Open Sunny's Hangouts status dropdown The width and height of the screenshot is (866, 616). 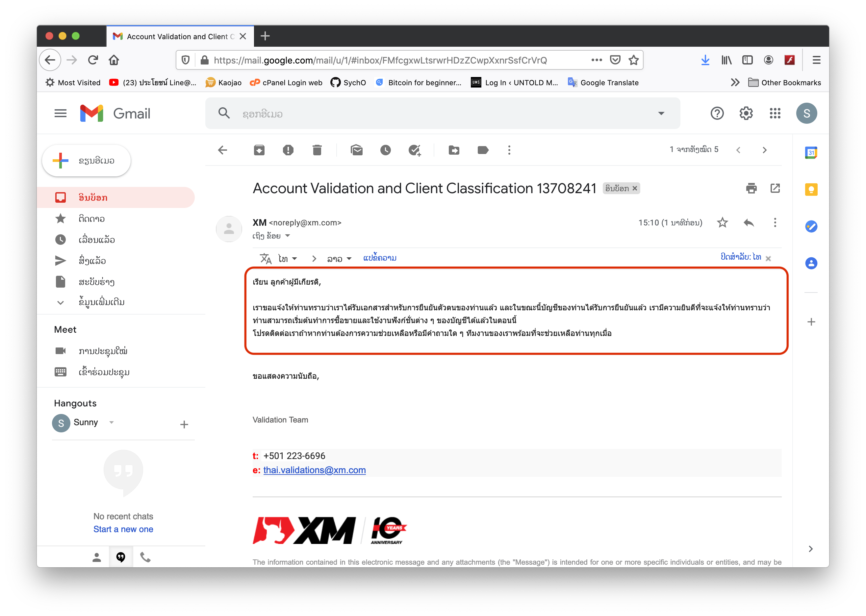pos(112,423)
